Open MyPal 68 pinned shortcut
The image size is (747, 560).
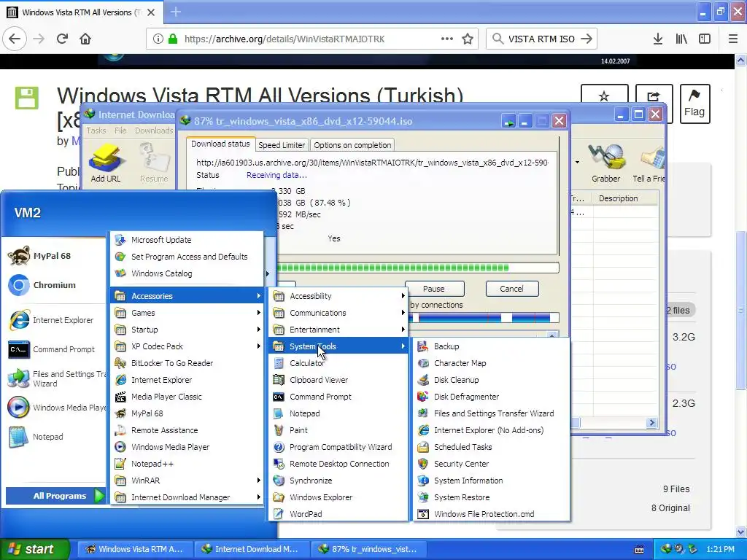(54, 256)
